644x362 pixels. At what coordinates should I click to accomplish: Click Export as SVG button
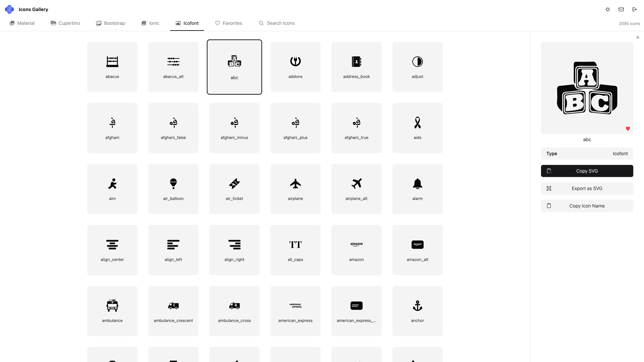pos(587,188)
